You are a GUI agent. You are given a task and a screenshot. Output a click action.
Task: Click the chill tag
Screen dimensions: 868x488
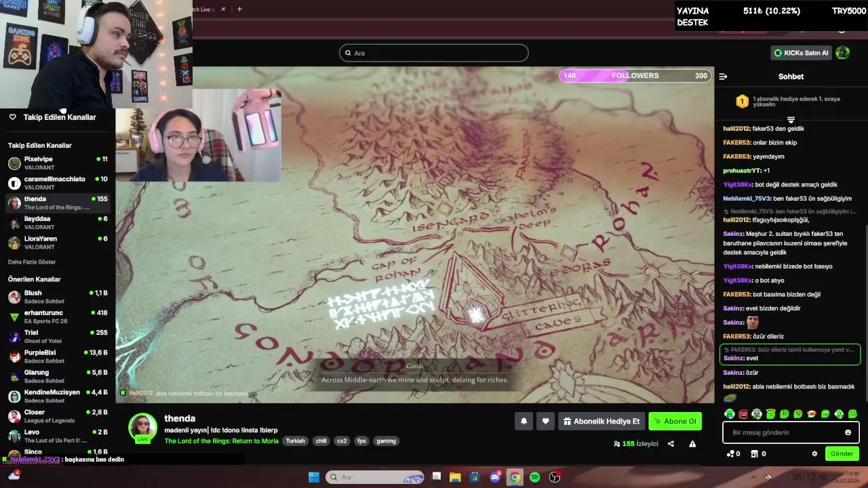tap(321, 441)
